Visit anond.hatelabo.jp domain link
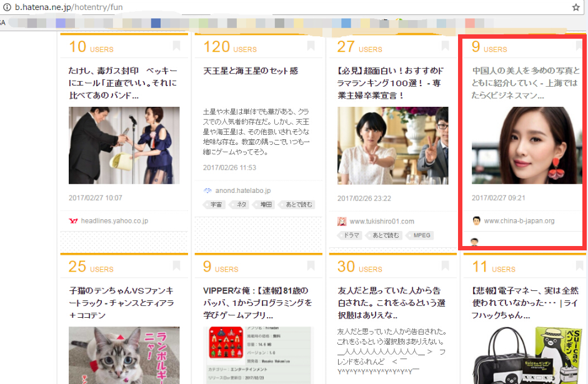Screen dimensions: 588x384 [x=243, y=190]
